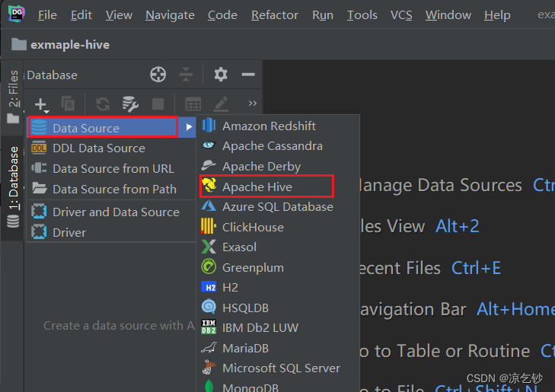Choose IBM Db2 LUW data source
Screen dimensions: 555x392
click(x=278, y=327)
